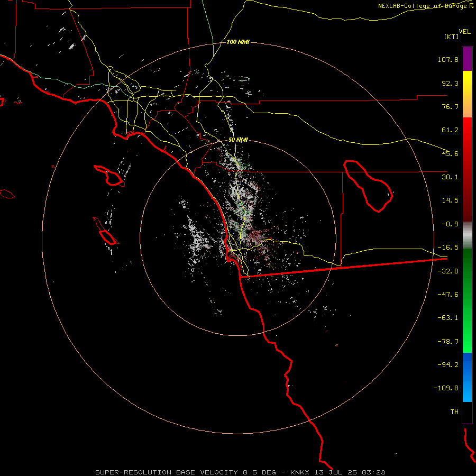Click the [KT] units label
This screenshot has height=476, width=476.
click(x=452, y=36)
